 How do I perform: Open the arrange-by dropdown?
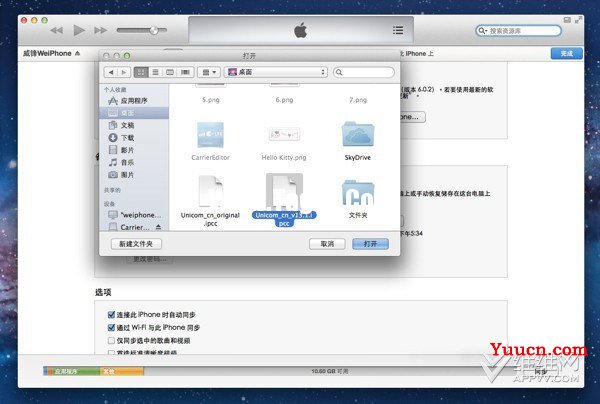tap(209, 72)
